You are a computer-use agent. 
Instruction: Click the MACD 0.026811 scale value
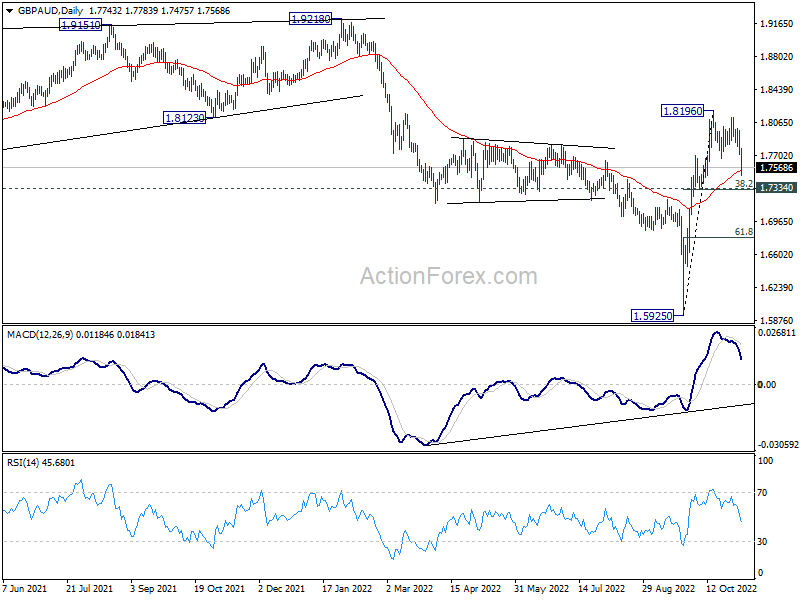[777, 333]
